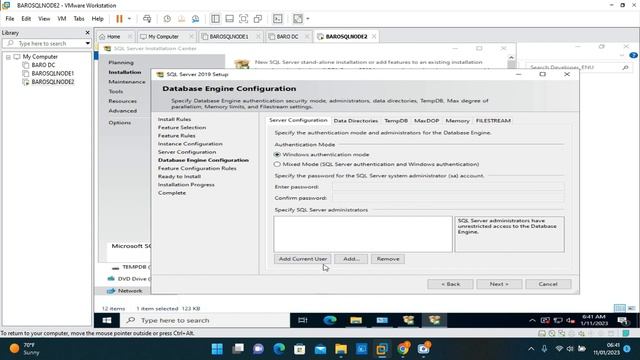The height and width of the screenshot is (360, 640).
Task: Select BAROSQLNODE1 in the library
Action: tap(52, 73)
